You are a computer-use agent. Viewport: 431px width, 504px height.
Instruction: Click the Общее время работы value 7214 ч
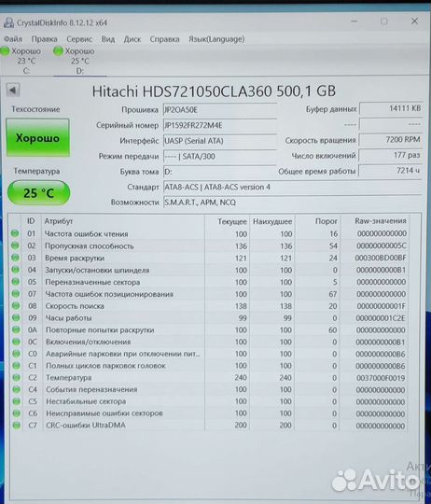[391, 171]
